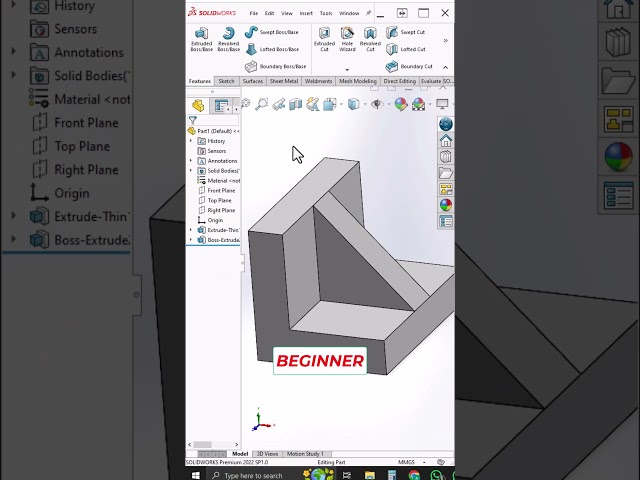Open the 3D Views bottom tab
This screenshot has width=640, height=480.
tap(267, 454)
